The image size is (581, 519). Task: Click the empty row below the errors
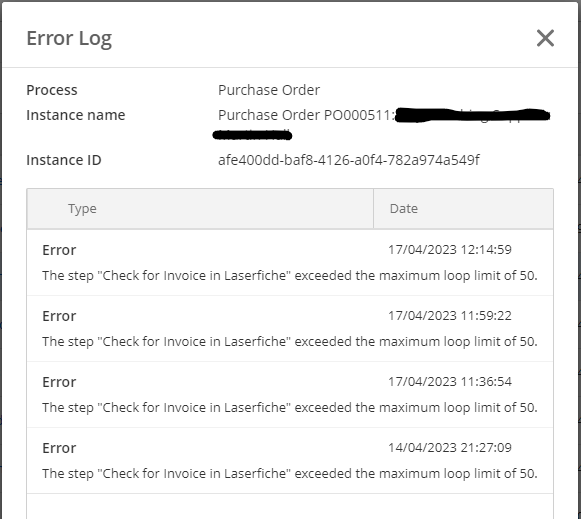pyautogui.click(x=290, y=506)
